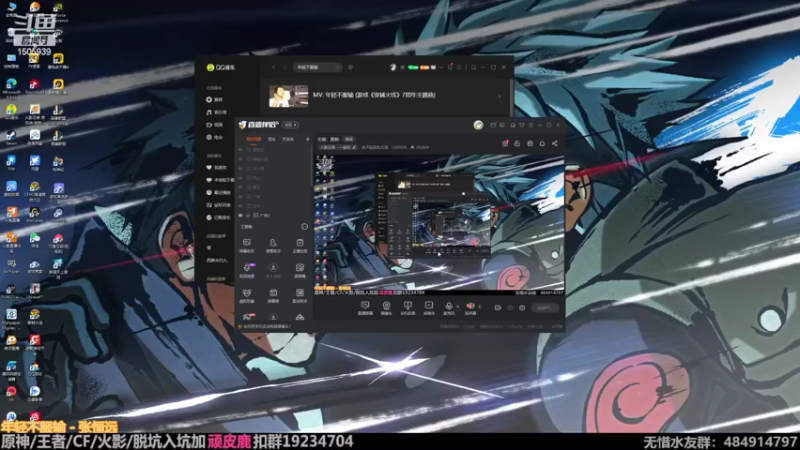Go forward in QQ Music navigation
This screenshot has height=450, width=800.
[x=284, y=67]
